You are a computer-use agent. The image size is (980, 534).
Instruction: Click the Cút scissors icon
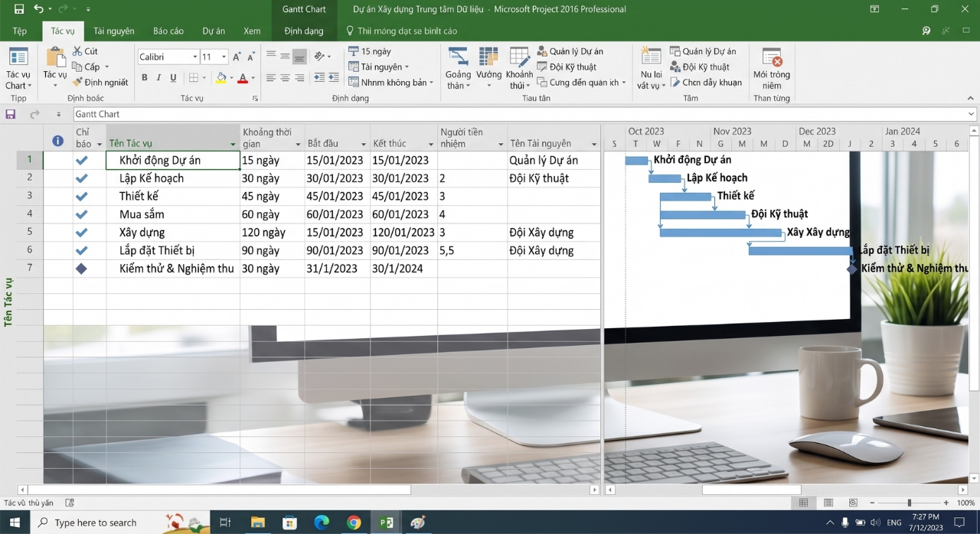(77, 51)
